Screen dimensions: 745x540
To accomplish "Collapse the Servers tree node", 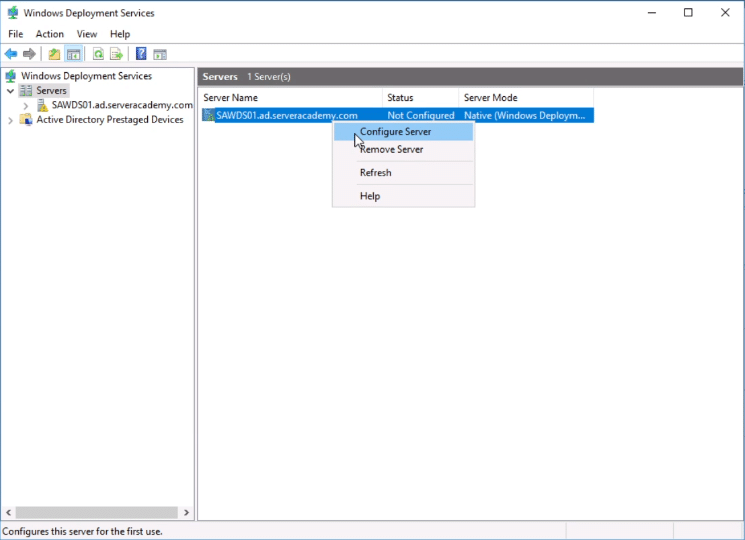I will (x=10, y=91).
